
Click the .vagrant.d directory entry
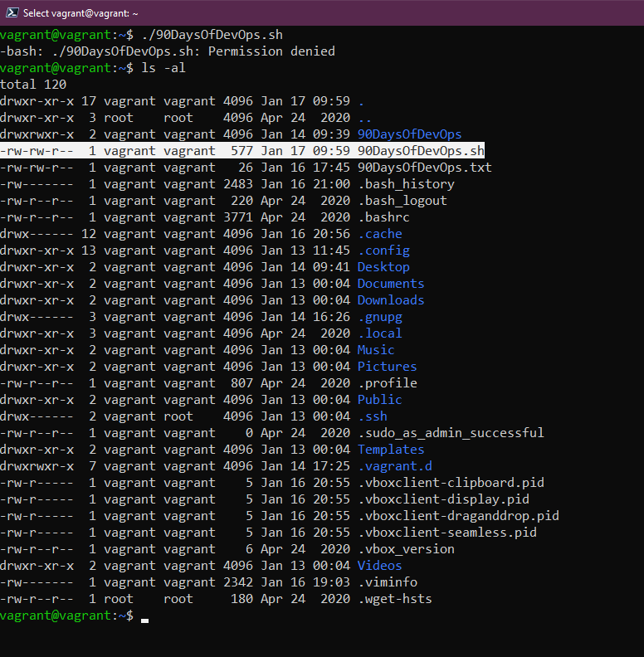click(395, 466)
